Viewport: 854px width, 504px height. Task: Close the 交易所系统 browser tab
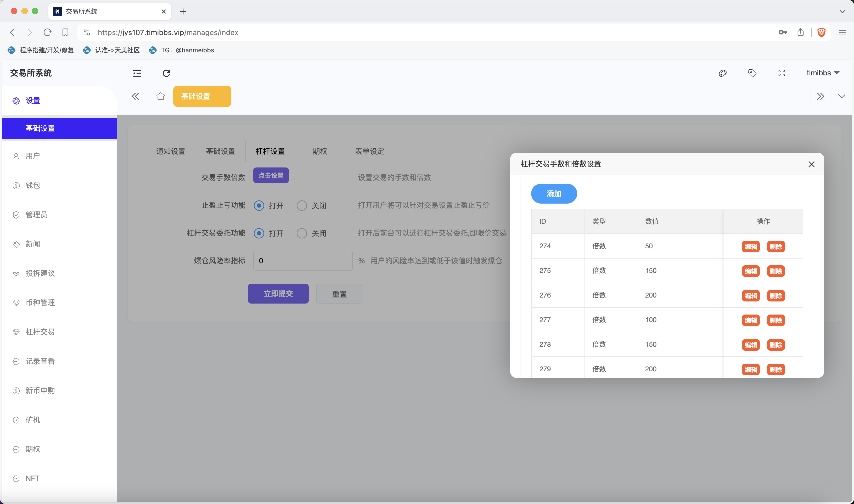click(164, 12)
